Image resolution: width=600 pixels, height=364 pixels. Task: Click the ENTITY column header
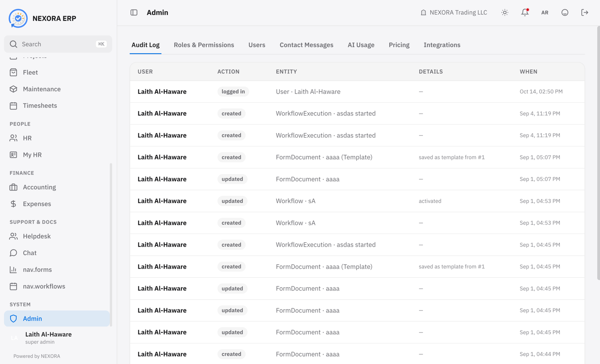[286, 72]
